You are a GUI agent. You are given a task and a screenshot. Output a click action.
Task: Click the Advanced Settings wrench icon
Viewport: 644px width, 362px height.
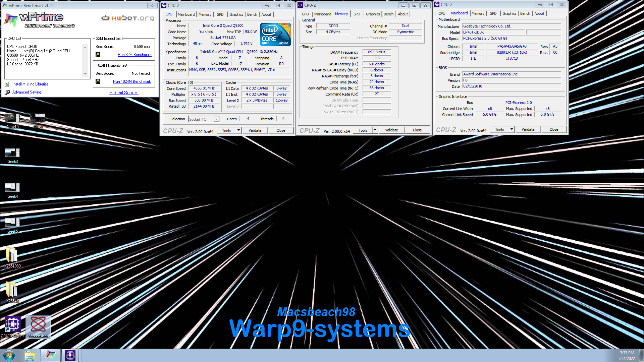(x=7, y=92)
